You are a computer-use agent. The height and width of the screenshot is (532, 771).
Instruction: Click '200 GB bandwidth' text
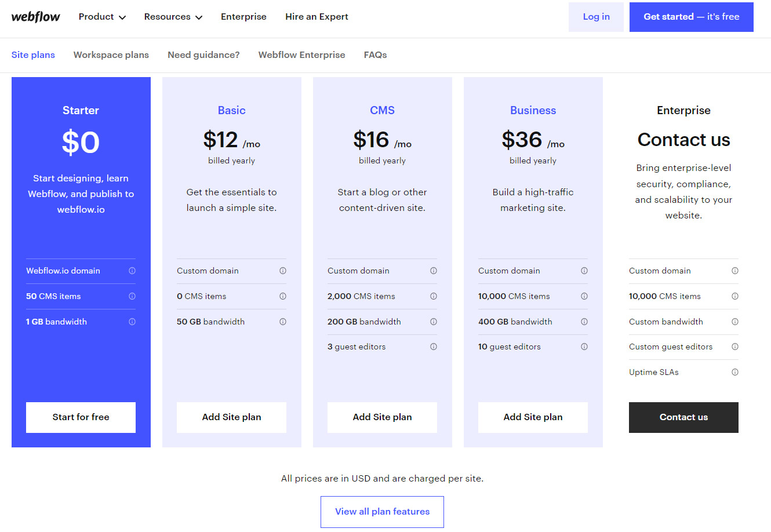click(364, 322)
